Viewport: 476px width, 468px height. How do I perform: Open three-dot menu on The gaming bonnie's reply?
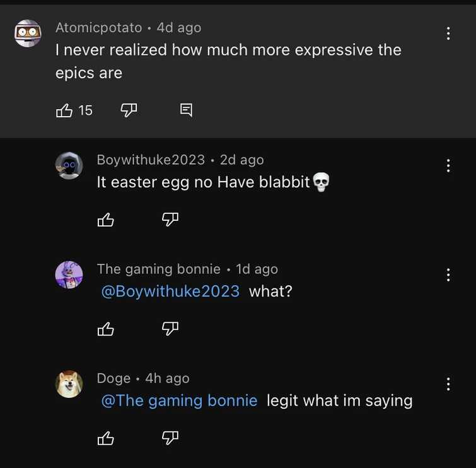point(448,275)
